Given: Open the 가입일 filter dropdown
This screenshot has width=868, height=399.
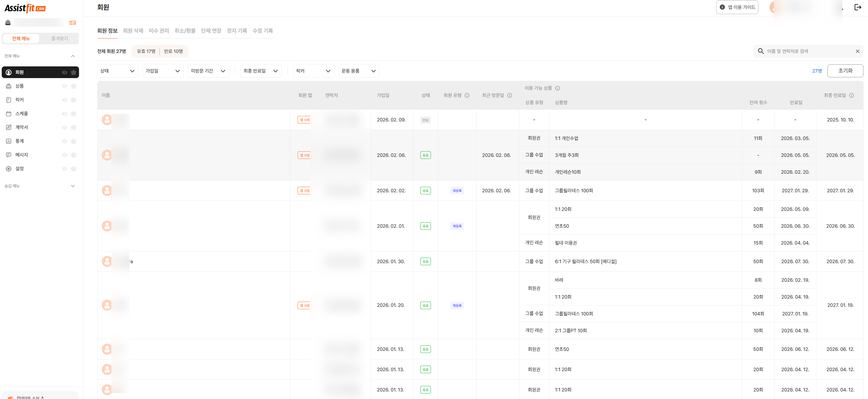Looking at the screenshot, I should click(x=163, y=71).
